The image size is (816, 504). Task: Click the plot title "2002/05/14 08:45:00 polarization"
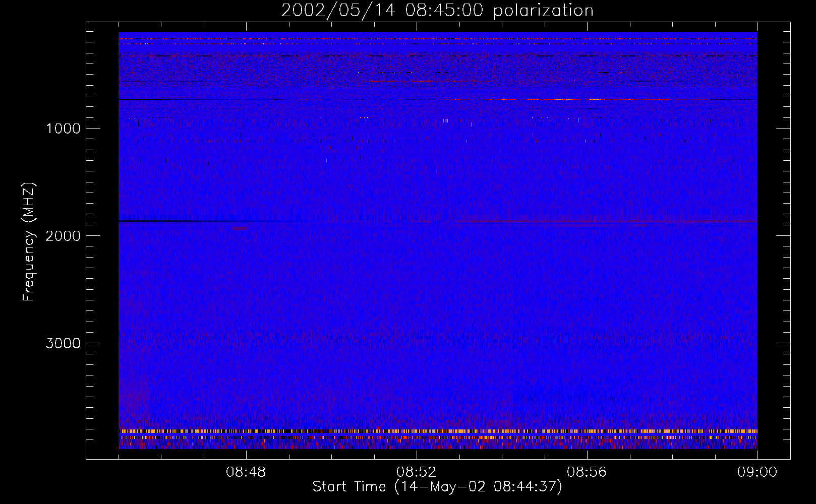coord(437,11)
